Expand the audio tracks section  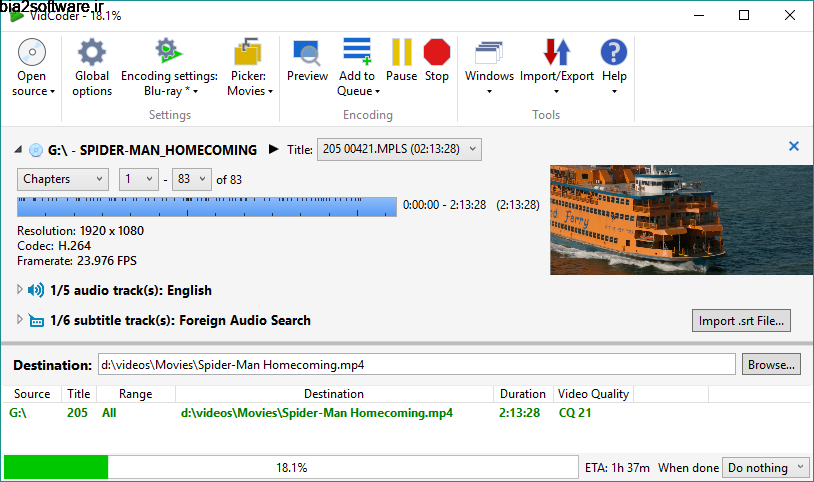[x=20, y=290]
